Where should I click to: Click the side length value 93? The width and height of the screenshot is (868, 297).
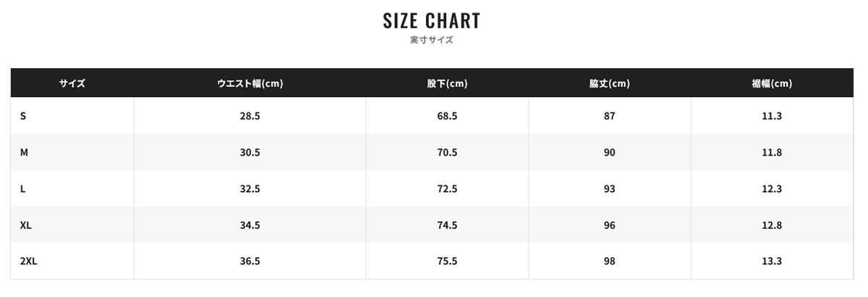(x=610, y=188)
